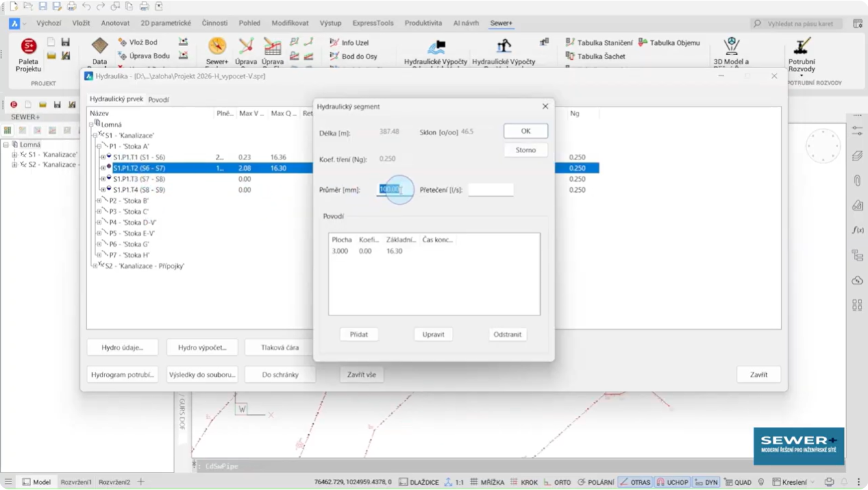
Task: Toggle MŘÍŽKA grid display
Action: [487, 482]
